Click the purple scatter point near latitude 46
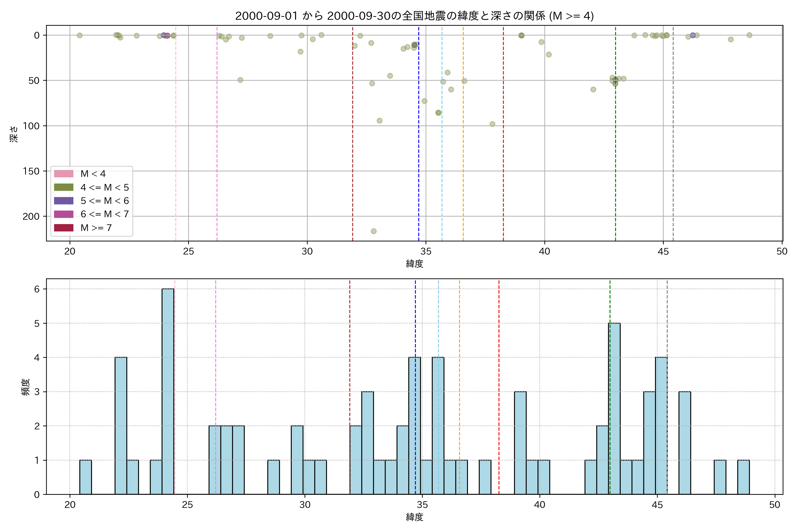 click(x=693, y=35)
